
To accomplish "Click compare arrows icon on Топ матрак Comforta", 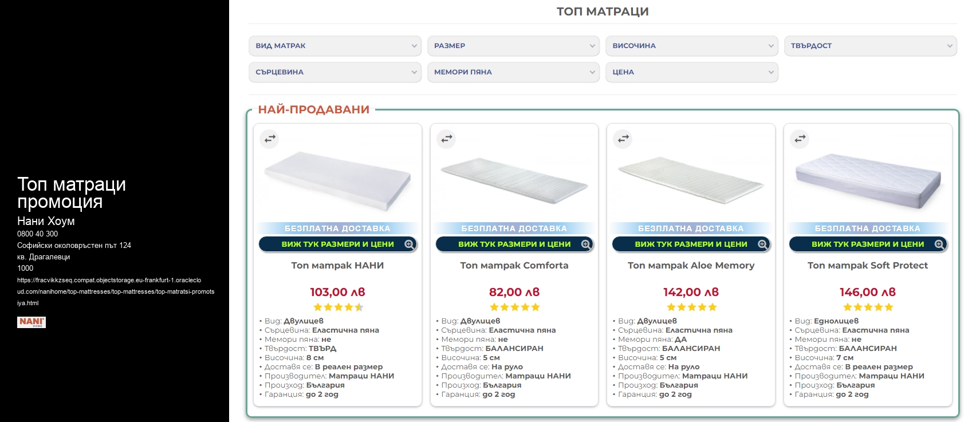I will [447, 139].
